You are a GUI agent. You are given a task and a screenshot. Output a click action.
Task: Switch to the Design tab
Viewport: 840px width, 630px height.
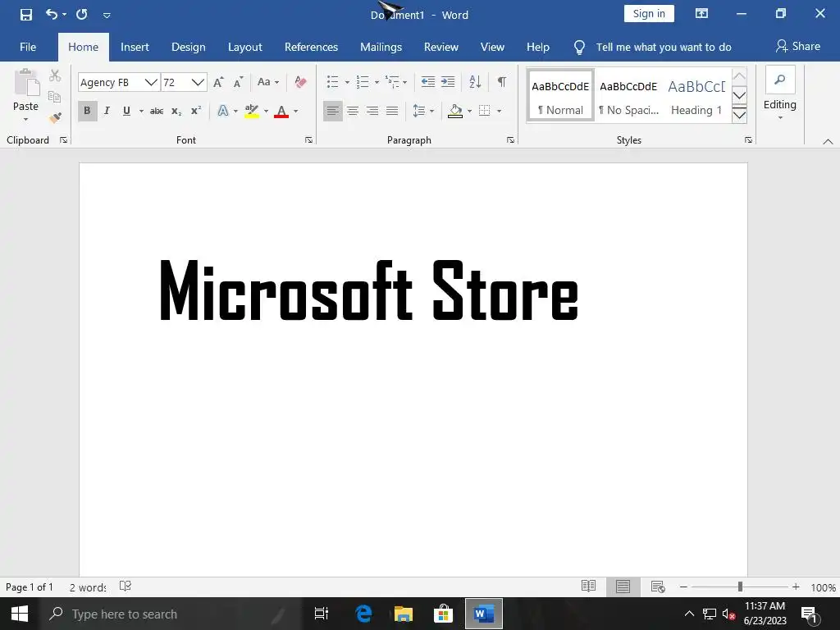tap(189, 47)
